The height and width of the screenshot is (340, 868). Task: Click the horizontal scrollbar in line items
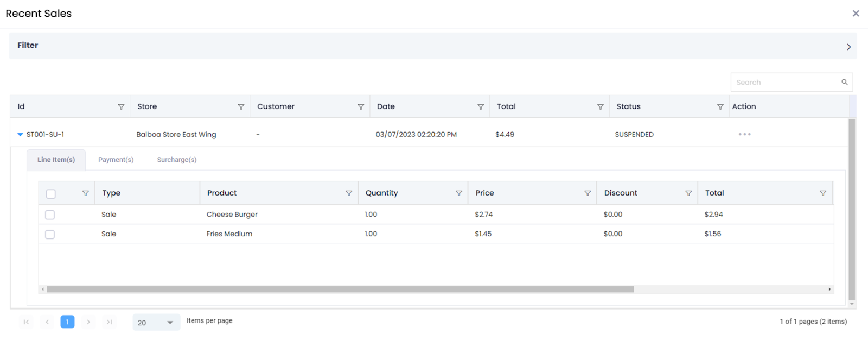[x=340, y=289]
